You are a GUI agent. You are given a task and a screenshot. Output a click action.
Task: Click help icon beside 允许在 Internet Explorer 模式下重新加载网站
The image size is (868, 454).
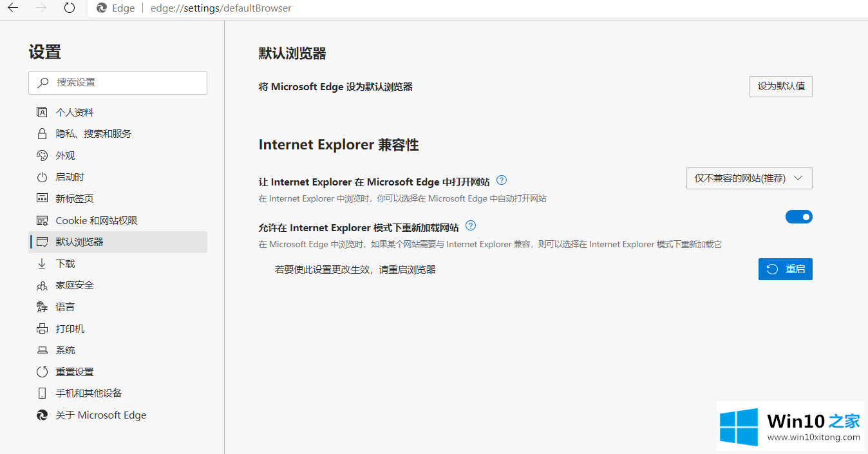471,226
